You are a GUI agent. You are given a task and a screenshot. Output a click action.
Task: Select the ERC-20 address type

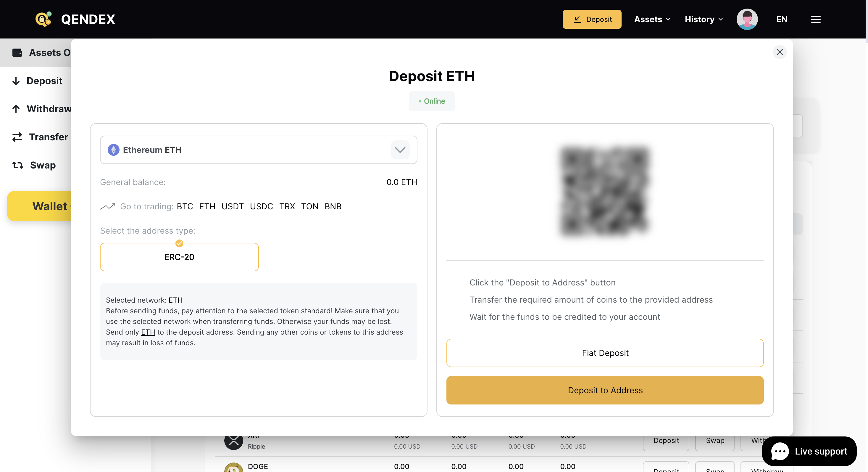(179, 257)
